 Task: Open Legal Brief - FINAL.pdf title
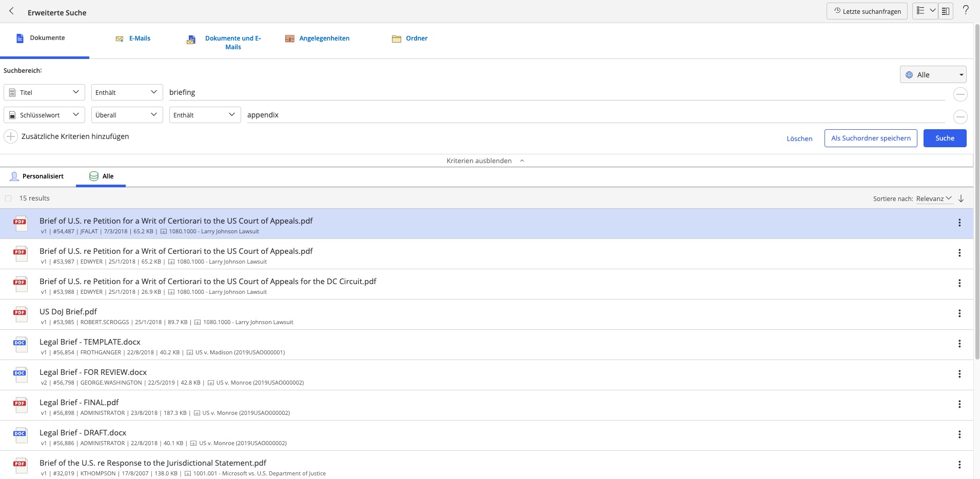click(79, 403)
